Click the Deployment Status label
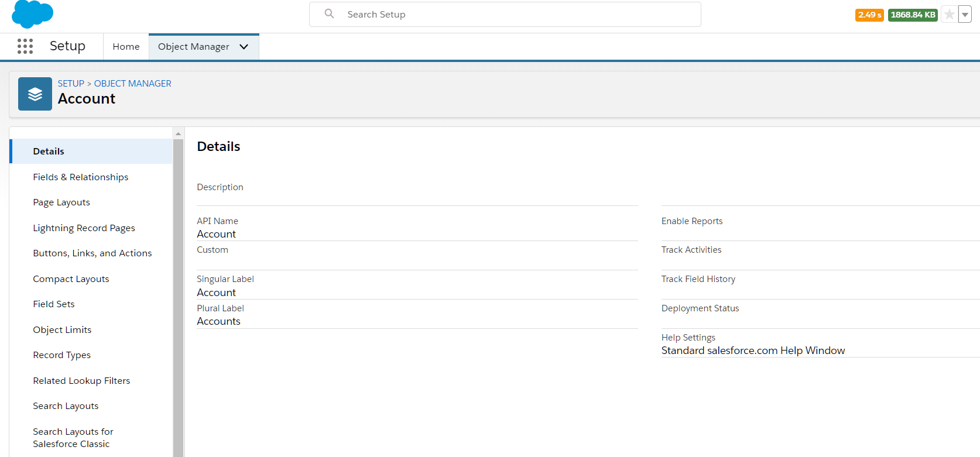This screenshot has width=980, height=457. point(700,308)
